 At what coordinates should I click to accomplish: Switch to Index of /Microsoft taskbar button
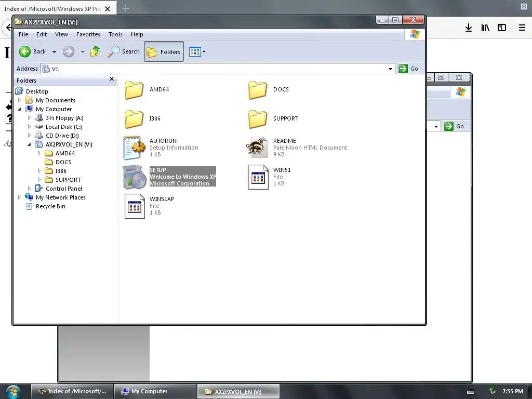pyautogui.click(x=72, y=391)
